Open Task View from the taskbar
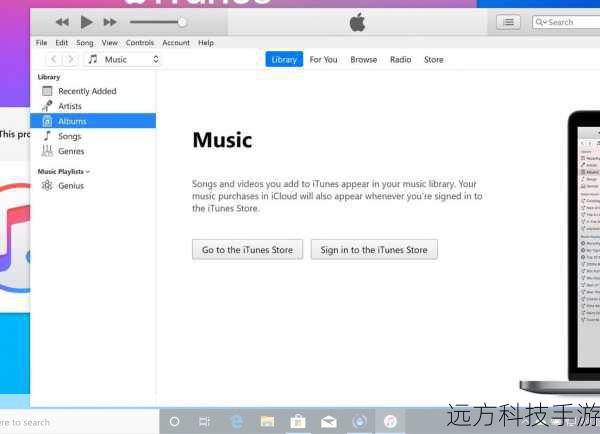The height and width of the screenshot is (434, 600). (x=204, y=422)
